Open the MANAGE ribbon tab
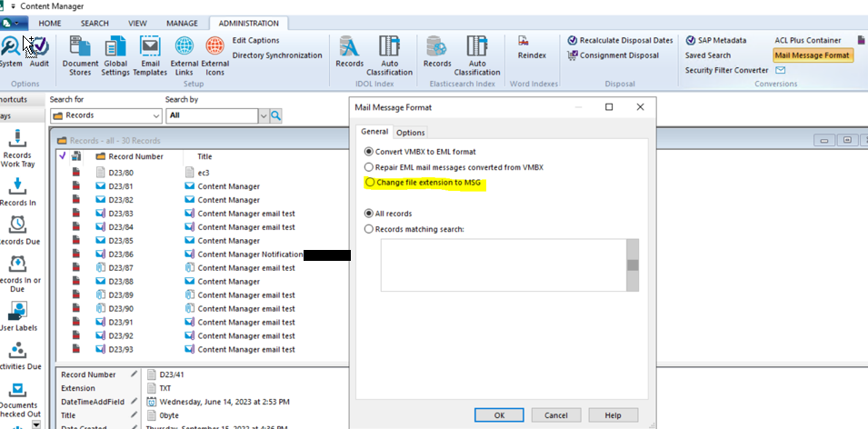868x429 pixels. point(181,23)
